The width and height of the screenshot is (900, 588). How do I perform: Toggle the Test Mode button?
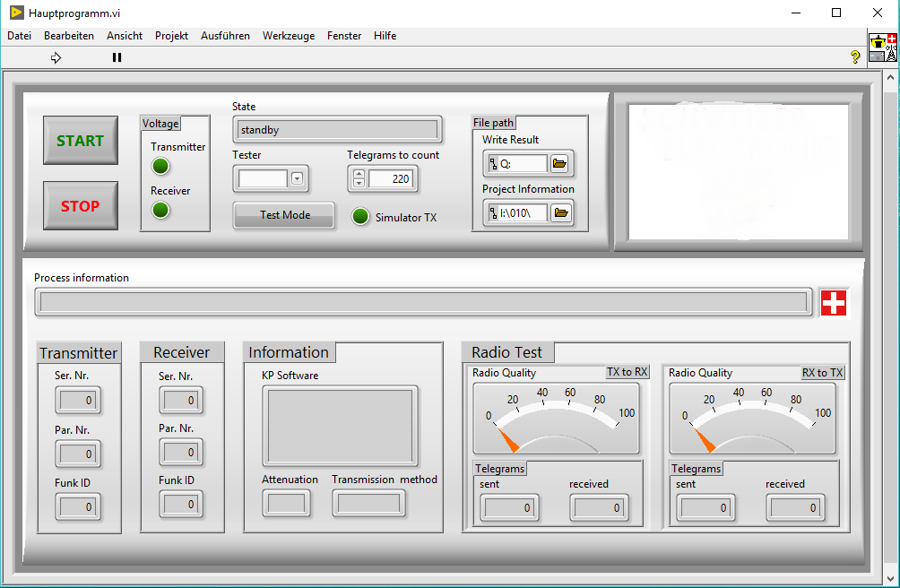(x=284, y=215)
